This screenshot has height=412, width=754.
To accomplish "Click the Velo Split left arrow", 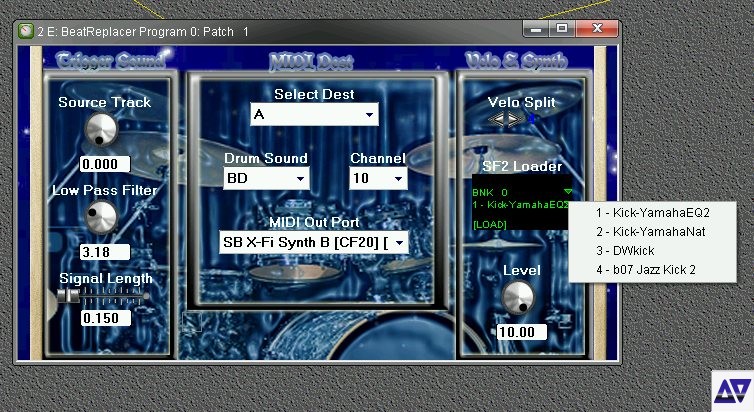I will 498,119.
